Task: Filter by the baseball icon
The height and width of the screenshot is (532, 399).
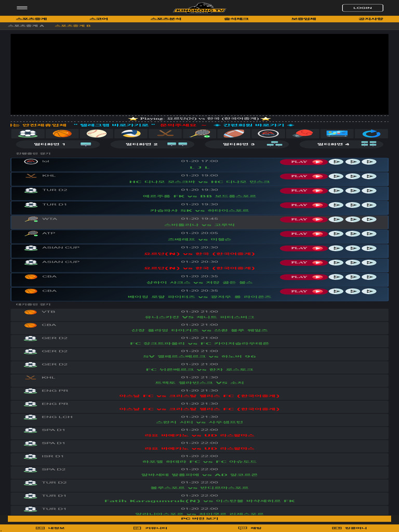Action: pos(96,134)
